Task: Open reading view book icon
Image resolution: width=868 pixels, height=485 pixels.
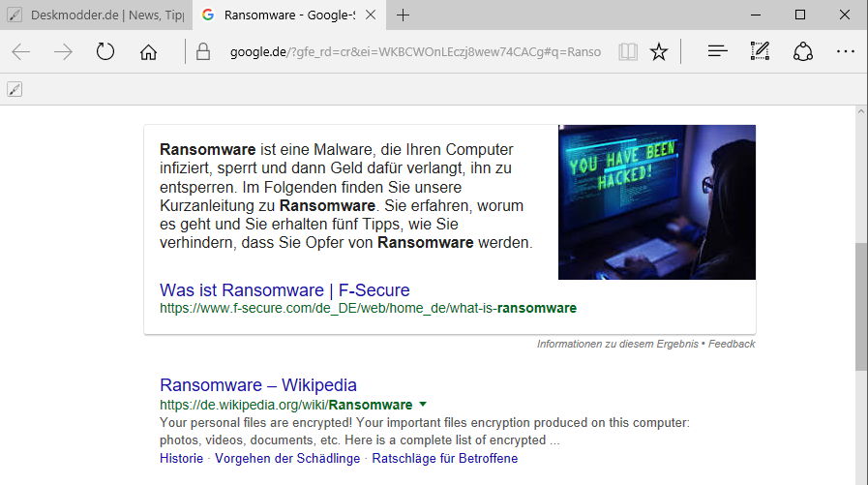Action: pos(628,52)
